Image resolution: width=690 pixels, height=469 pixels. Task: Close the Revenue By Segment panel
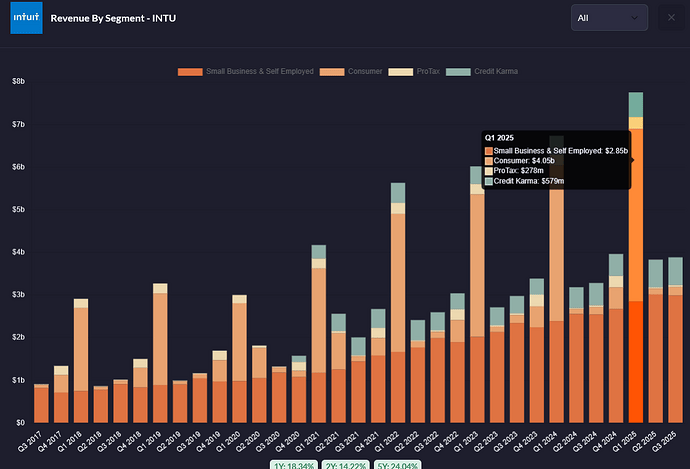[670, 17]
